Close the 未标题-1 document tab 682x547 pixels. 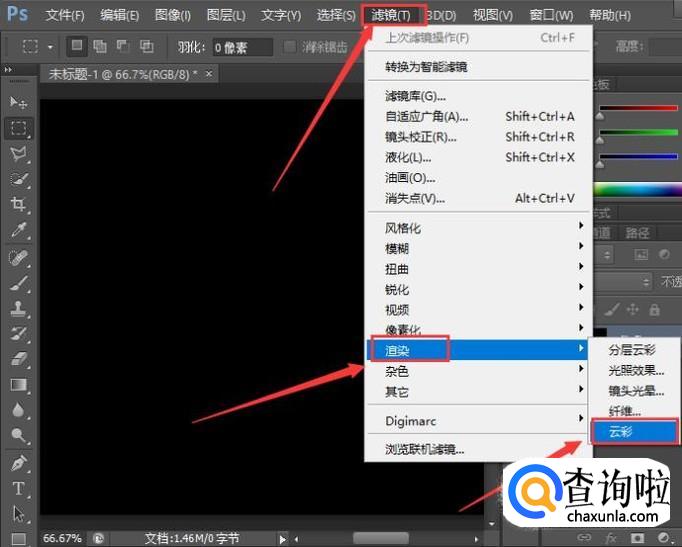pos(209,74)
